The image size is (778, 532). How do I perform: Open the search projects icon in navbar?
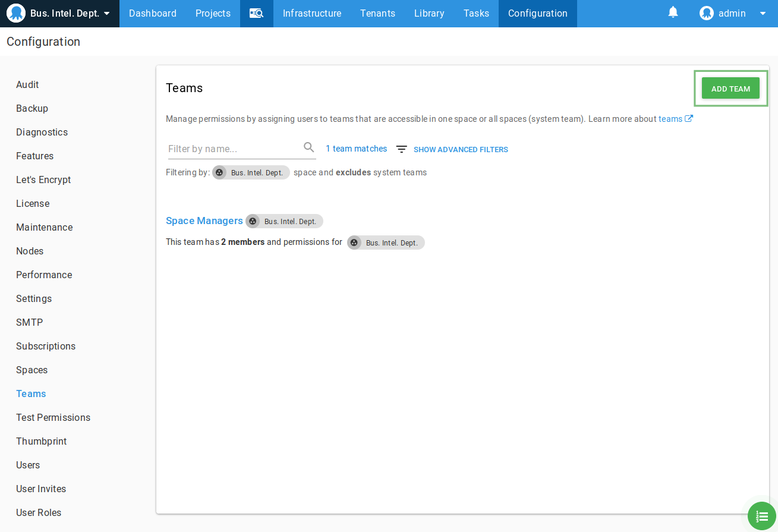pyautogui.click(x=256, y=13)
